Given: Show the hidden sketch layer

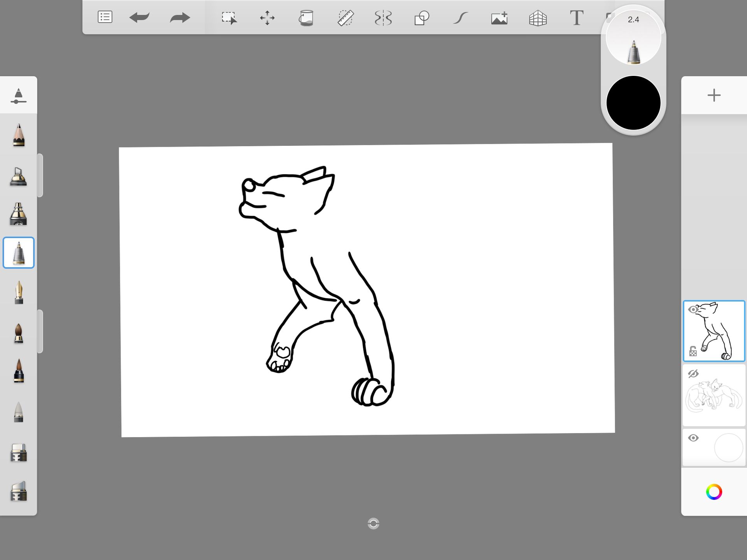Looking at the screenshot, I should 693,374.
